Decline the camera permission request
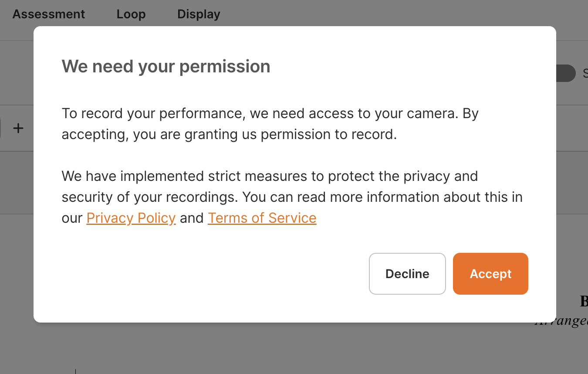 tap(407, 274)
